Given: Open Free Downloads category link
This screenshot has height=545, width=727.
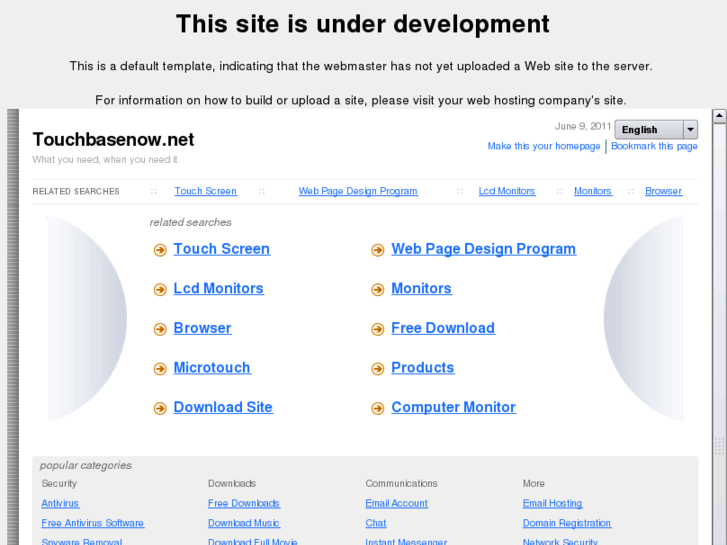Looking at the screenshot, I should pyautogui.click(x=244, y=503).
